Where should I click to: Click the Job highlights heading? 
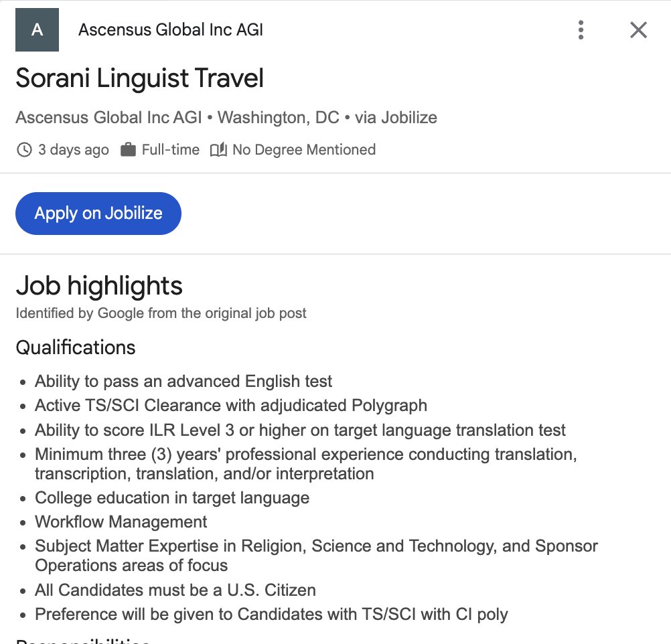(99, 286)
